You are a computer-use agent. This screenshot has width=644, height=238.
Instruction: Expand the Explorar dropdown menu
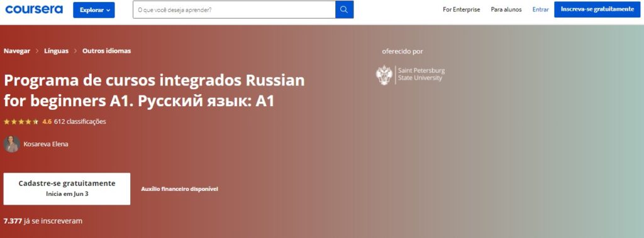click(94, 10)
